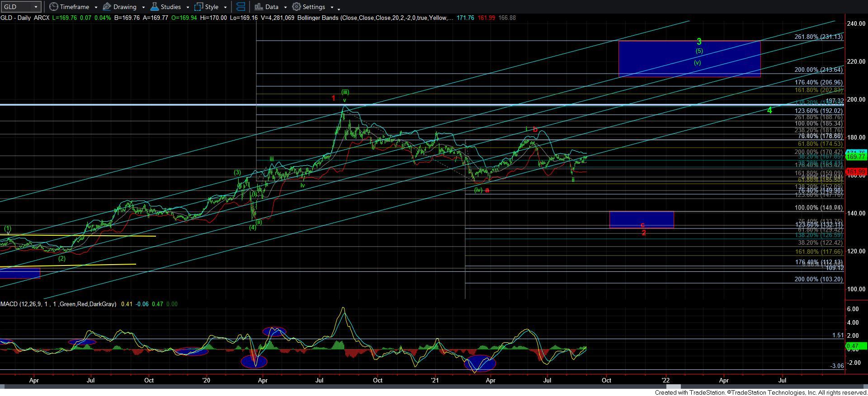Expand the Drawing dropdown arrow
This screenshot has width=868, height=396.
143,7
